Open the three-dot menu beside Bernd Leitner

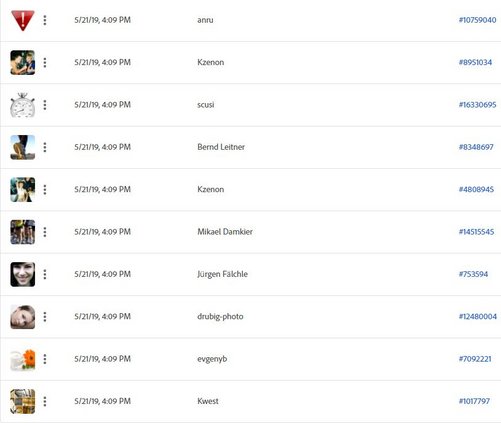pos(45,147)
